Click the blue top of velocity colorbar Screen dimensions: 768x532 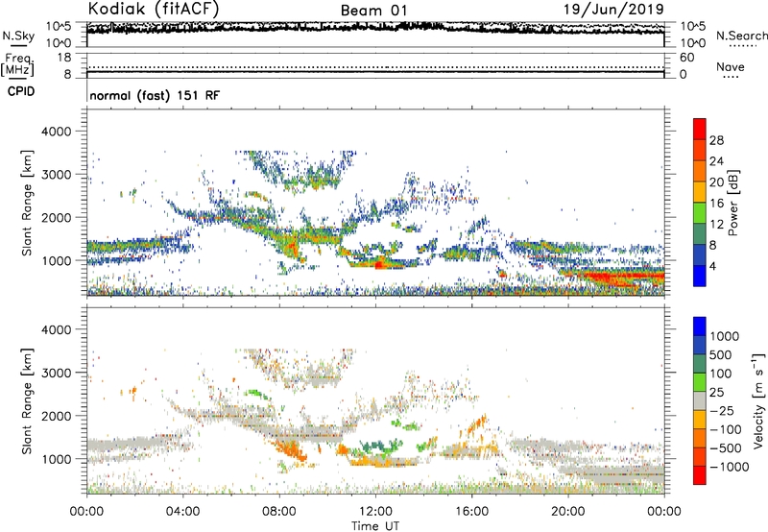[x=700, y=326]
